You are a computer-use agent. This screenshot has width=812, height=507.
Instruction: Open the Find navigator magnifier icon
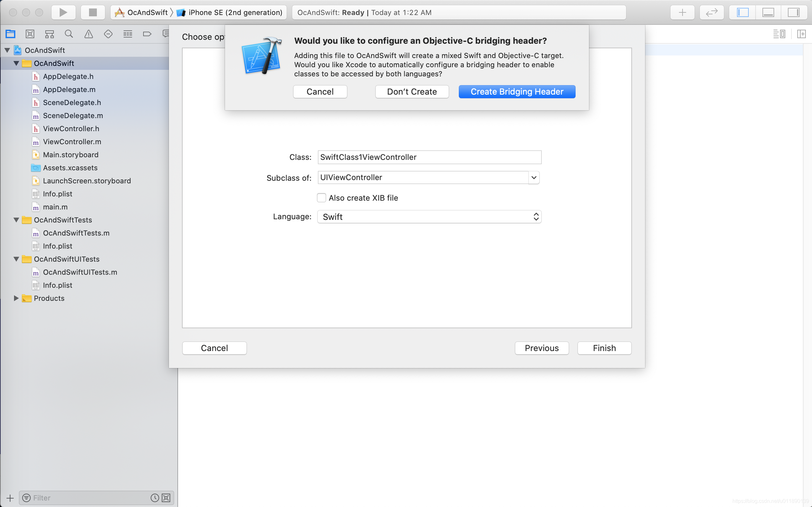point(69,34)
